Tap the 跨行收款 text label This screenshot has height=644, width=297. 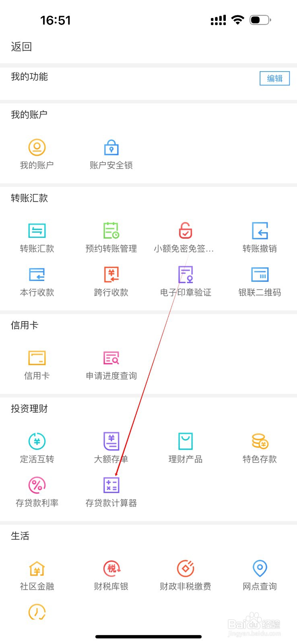(x=111, y=292)
